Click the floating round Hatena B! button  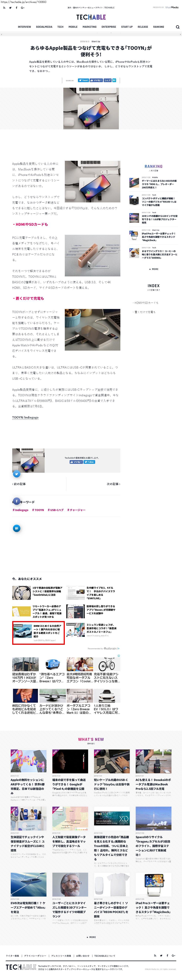(x=16, y=528)
